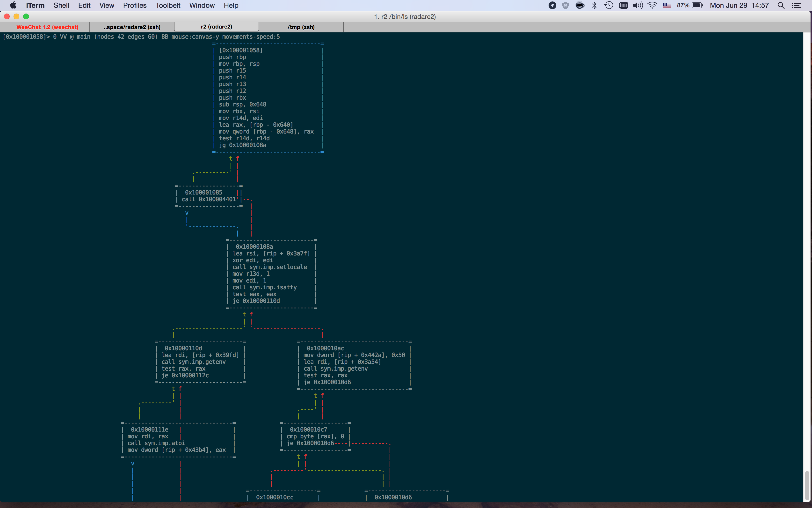Click node address 0x100001085
This screenshot has width=812, height=508.
(204, 193)
